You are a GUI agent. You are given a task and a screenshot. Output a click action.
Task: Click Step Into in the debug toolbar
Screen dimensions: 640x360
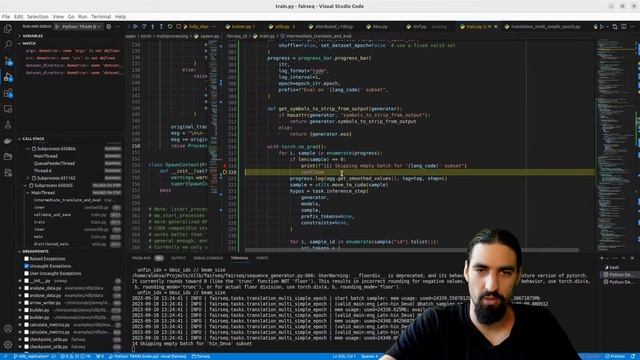point(153,27)
